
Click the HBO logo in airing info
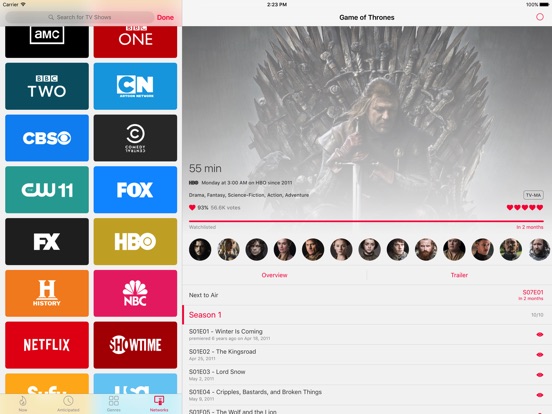tap(193, 183)
